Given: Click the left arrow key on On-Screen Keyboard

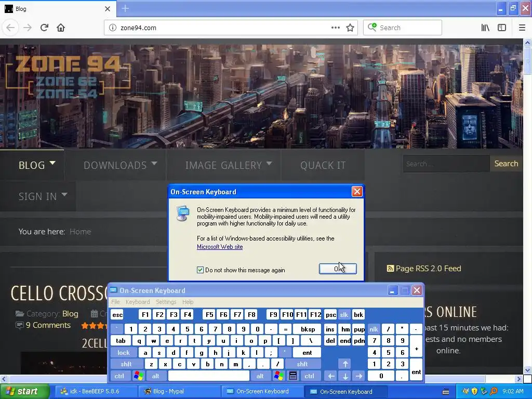Looking at the screenshot, I should click(331, 376).
